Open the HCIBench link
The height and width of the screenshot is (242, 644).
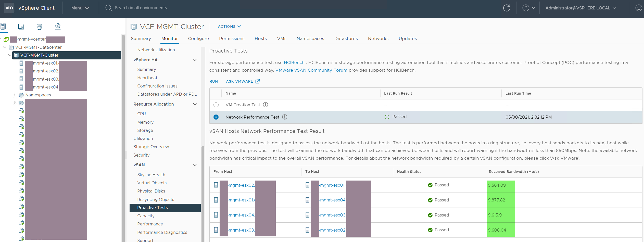click(294, 63)
